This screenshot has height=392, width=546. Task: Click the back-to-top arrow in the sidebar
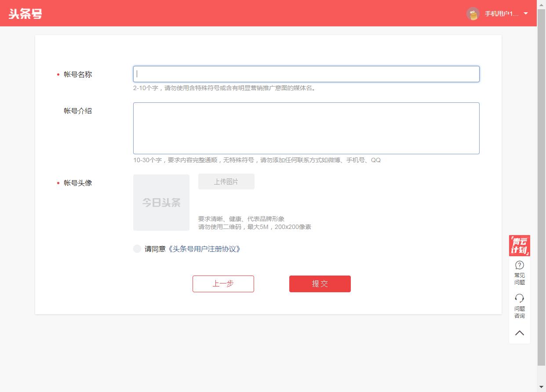519,333
